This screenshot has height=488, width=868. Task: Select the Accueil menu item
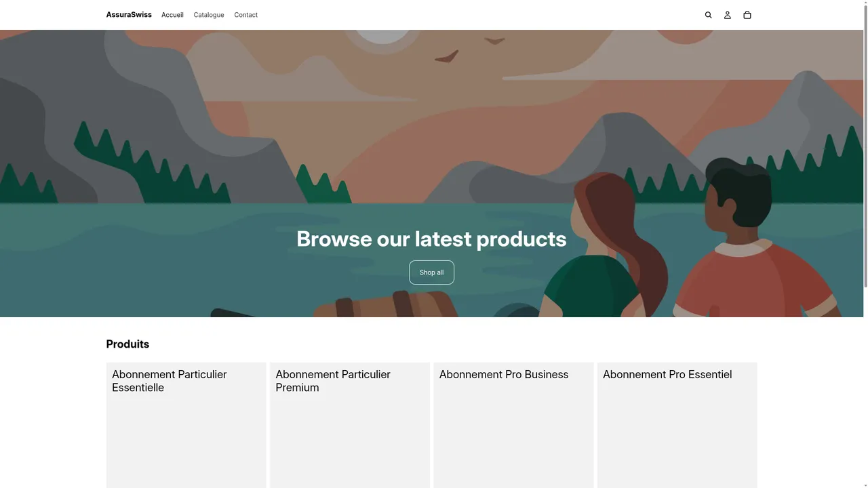pyautogui.click(x=172, y=15)
